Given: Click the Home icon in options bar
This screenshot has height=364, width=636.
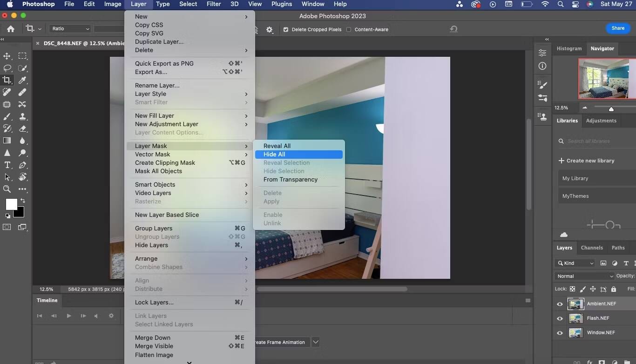Looking at the screenshot, I should pos(10,29).
